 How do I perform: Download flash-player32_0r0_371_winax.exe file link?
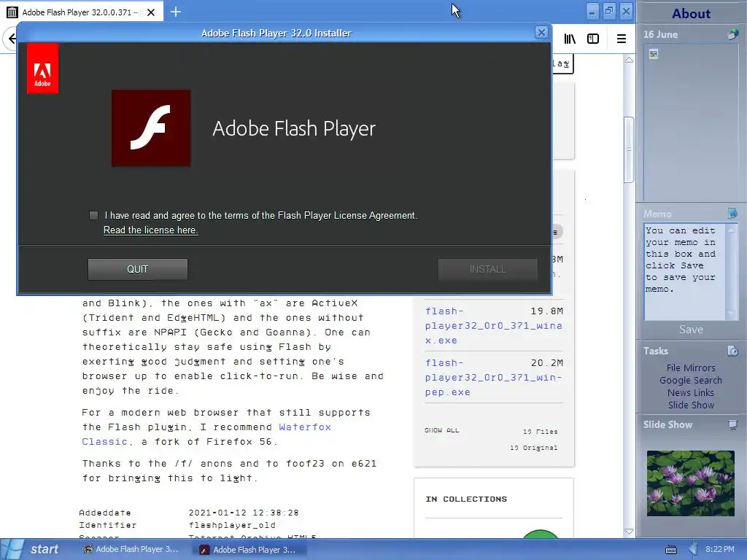494,326
